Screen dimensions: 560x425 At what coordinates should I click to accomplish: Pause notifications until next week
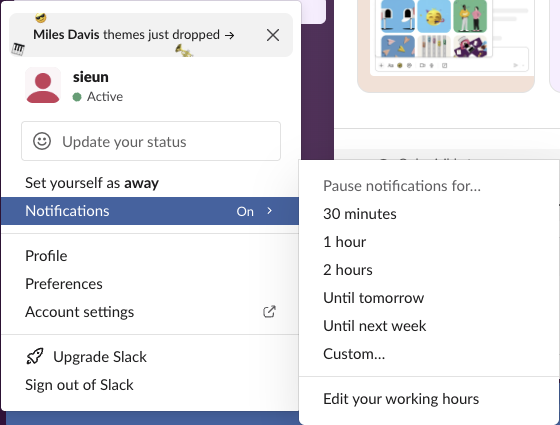point(429,326)
